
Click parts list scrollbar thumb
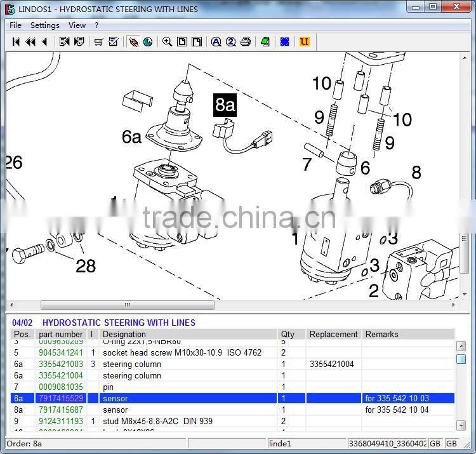(x=461, y=359)
